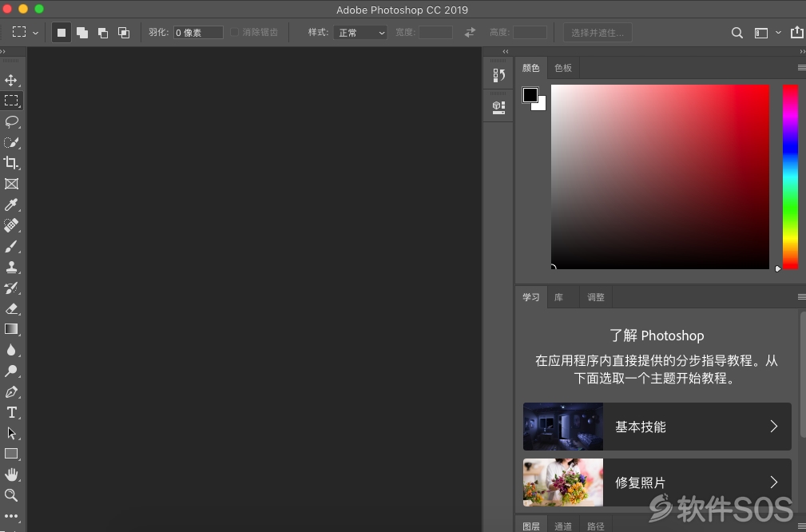Viewport: 806px width, 532px height.
Task: Expand the 修复照片 tutorial chevron
Action: 773,482
